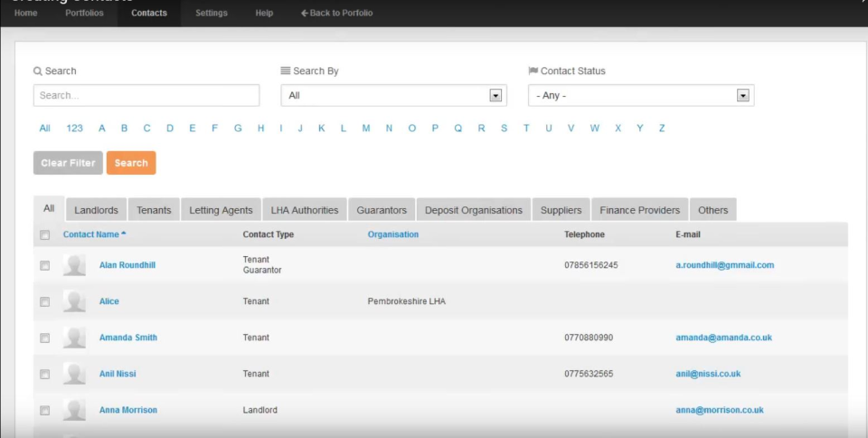868x438 pixels.
Task: Filter contacts by letter M
Action: pos(366,128)
